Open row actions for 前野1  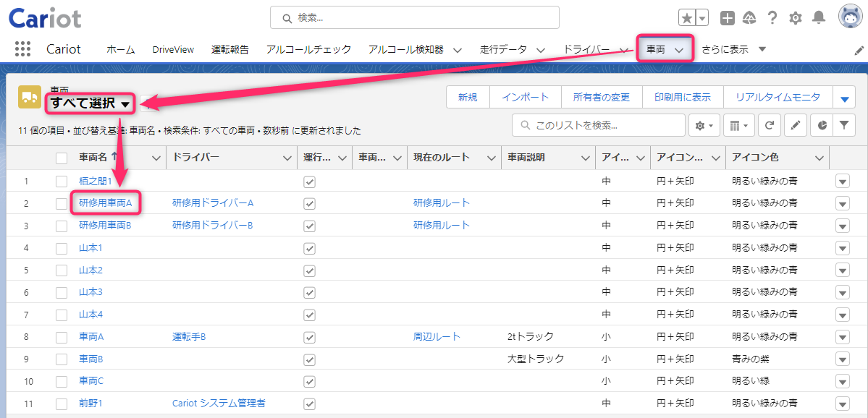[842, 404]
